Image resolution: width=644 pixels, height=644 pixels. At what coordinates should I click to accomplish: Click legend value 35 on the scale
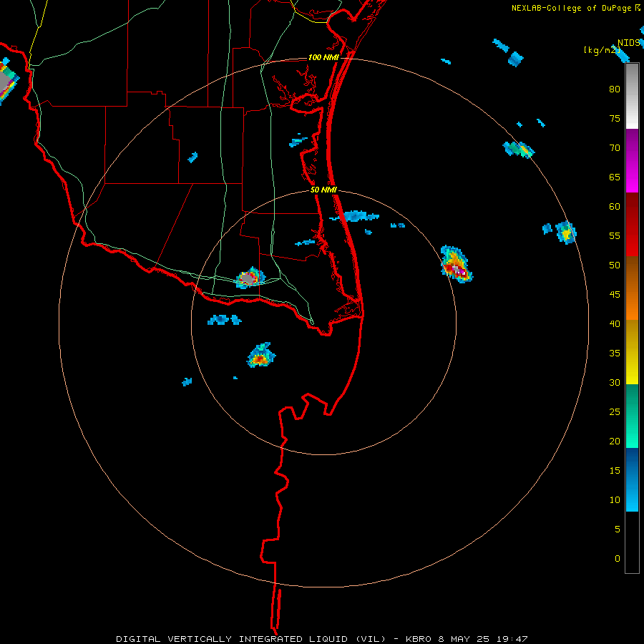click(615, 353)
